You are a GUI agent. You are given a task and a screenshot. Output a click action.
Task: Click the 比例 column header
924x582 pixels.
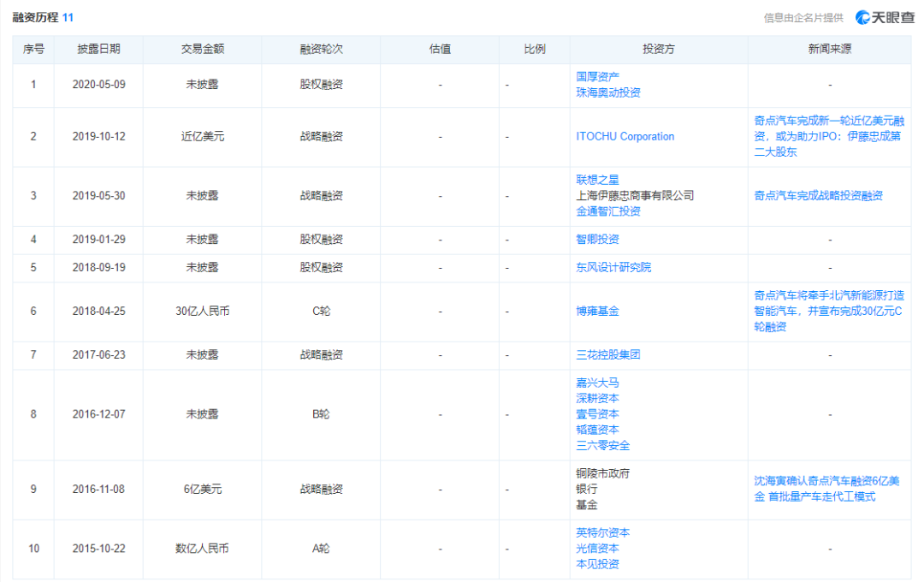(x=535, y=49)
